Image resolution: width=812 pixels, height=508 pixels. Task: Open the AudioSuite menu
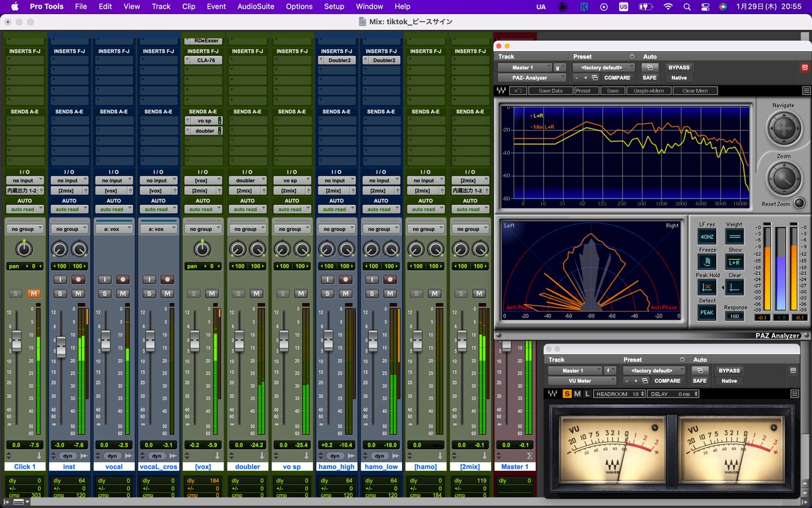[256, 7]
